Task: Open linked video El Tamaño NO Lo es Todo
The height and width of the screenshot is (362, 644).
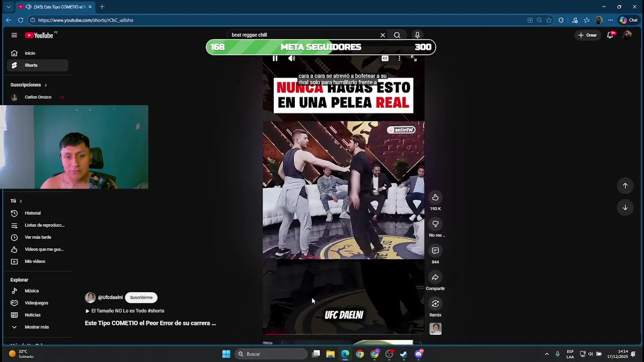Action: [125, 311]
